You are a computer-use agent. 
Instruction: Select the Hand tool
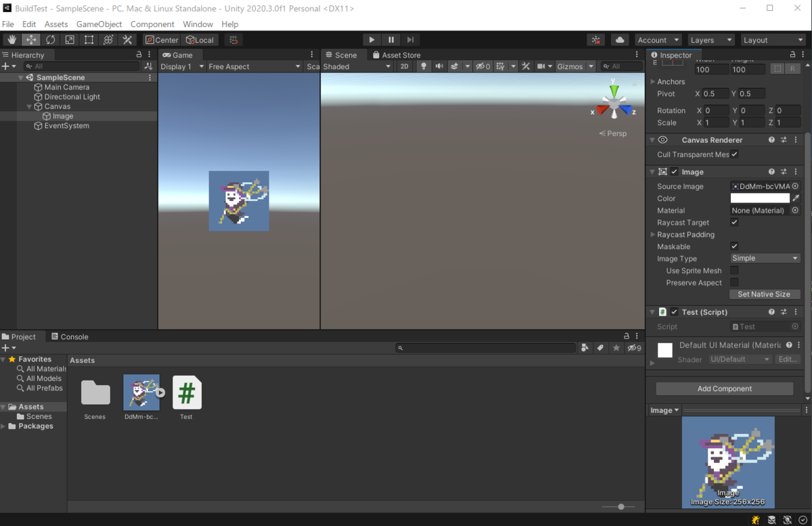tap(12, 40)
